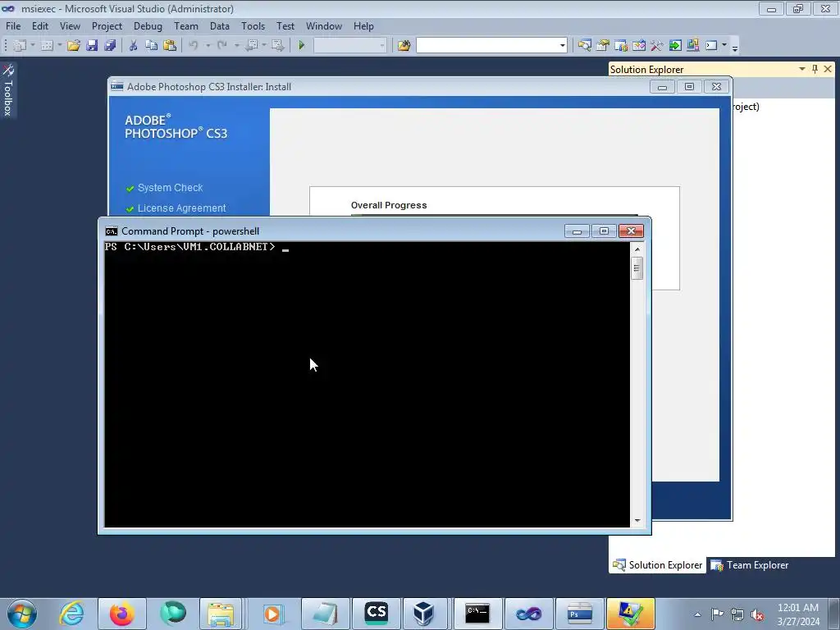
Task: Click Extension Manager green arrow icon
Action: (675, 46)
